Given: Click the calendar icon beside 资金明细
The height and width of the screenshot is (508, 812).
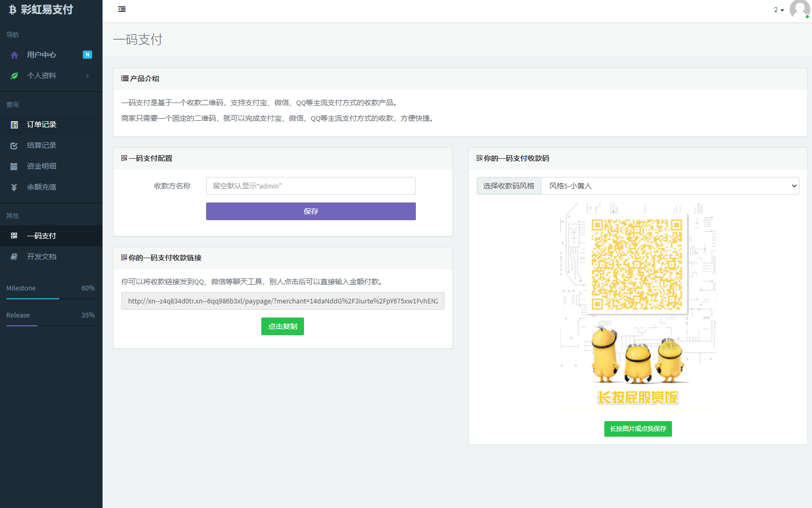Looking at the screenshot, I should [15, 167].
